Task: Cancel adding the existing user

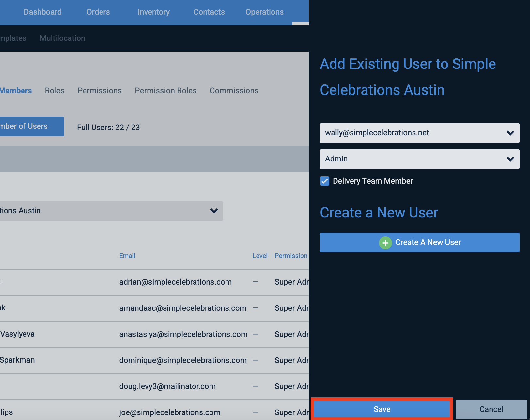Action: [x=491, y=409]
